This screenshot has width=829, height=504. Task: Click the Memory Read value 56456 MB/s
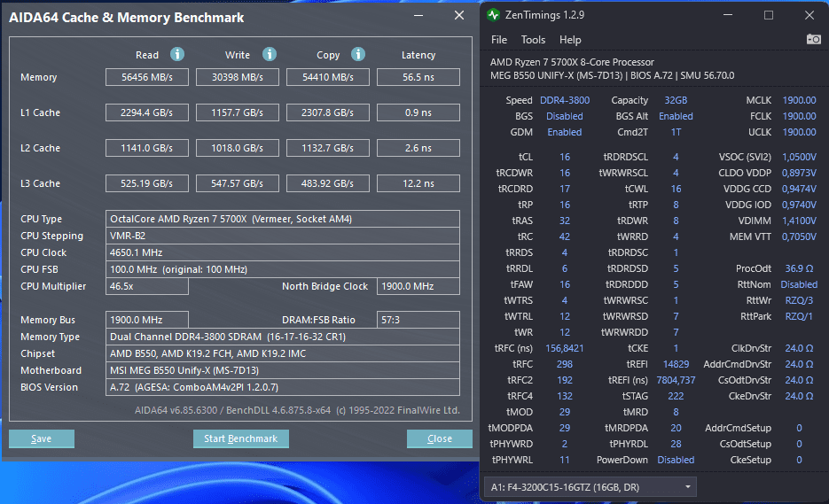click(x=147, y=77)
